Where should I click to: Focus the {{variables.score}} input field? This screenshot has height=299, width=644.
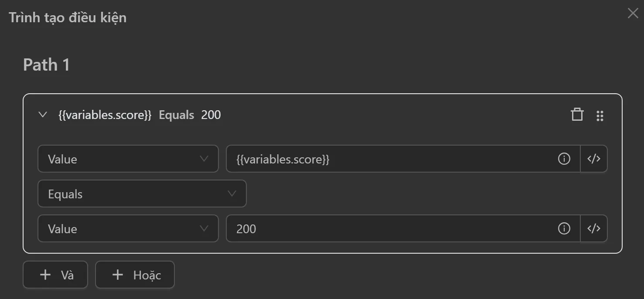tap(392, 159)
